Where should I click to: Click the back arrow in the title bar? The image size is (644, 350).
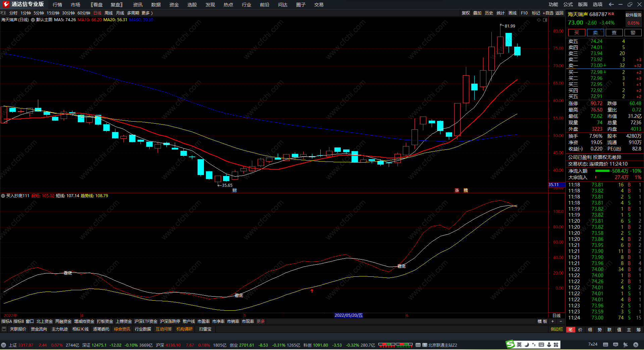click(x=611, y=4)
